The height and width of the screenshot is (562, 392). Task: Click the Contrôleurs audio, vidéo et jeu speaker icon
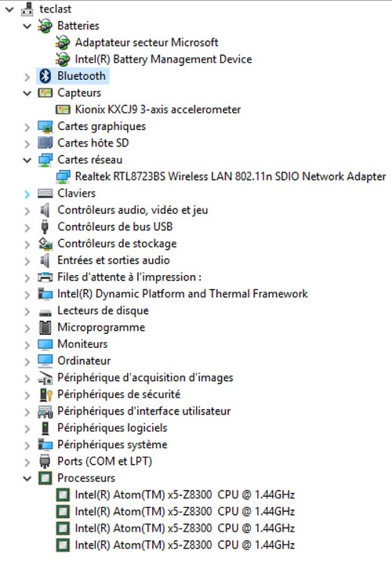(x=45, y=210)
